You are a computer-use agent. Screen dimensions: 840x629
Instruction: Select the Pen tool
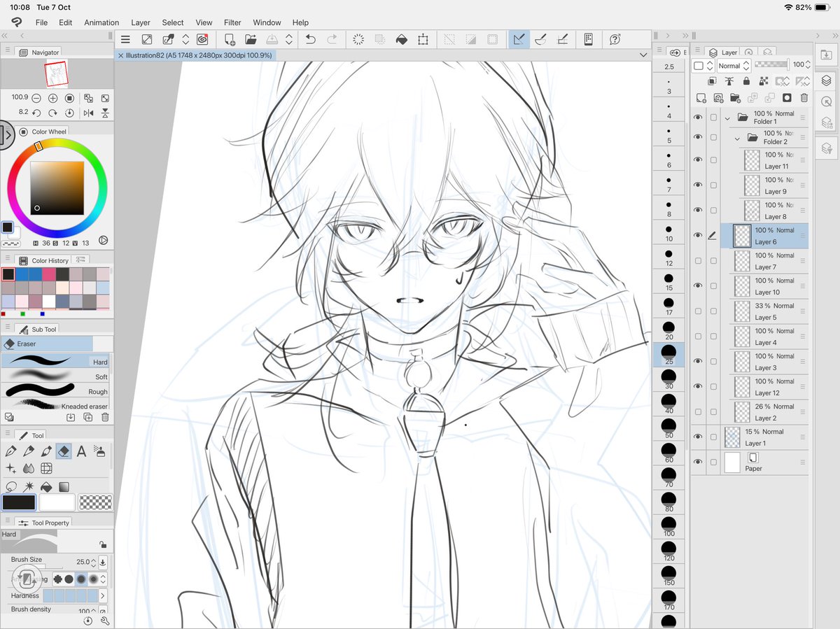(x=11, y=451)
